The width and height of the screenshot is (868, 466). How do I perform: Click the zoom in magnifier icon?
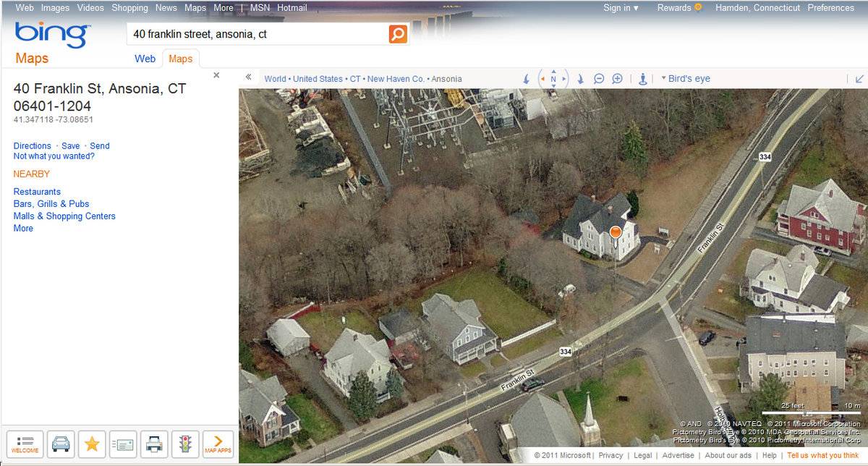point(617,78)
